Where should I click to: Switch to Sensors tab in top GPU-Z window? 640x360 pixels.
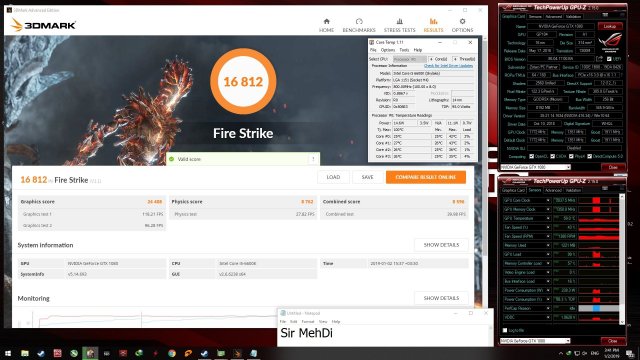point(535,17)
